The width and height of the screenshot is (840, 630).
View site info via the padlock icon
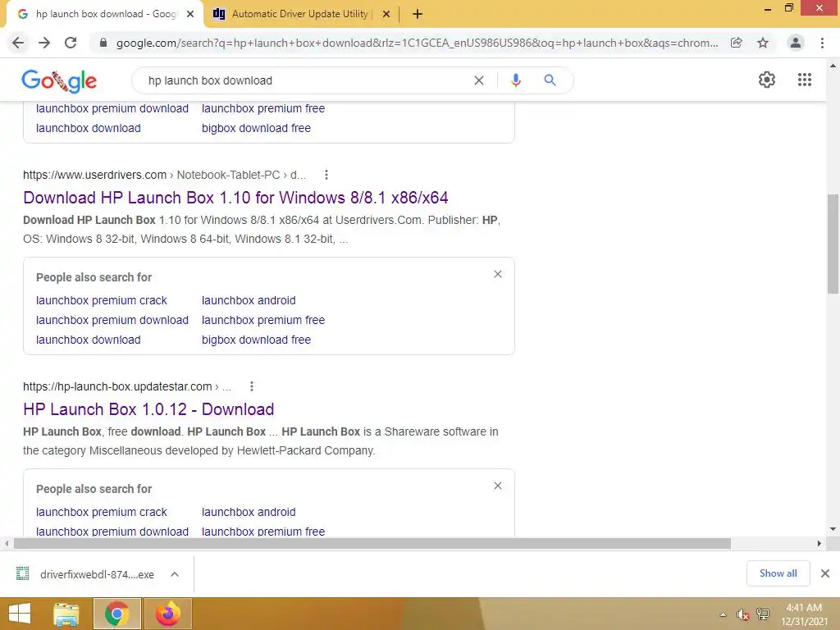pyautogui.click(x=103, y=43)
